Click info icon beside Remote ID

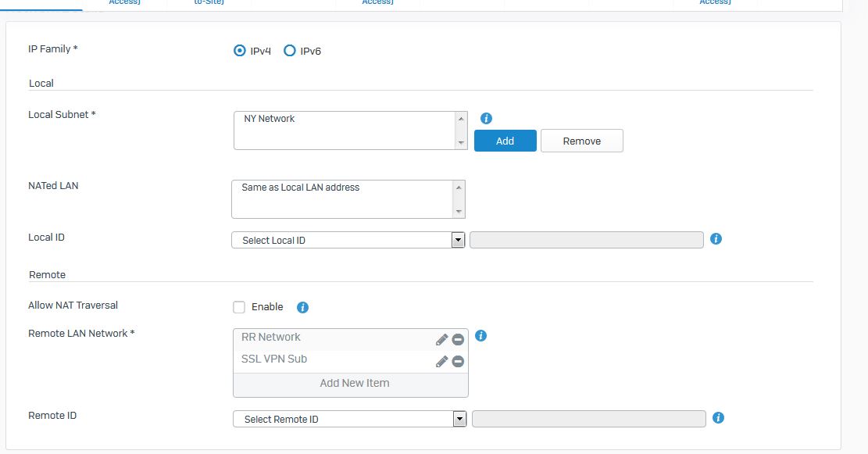(718, 418)
